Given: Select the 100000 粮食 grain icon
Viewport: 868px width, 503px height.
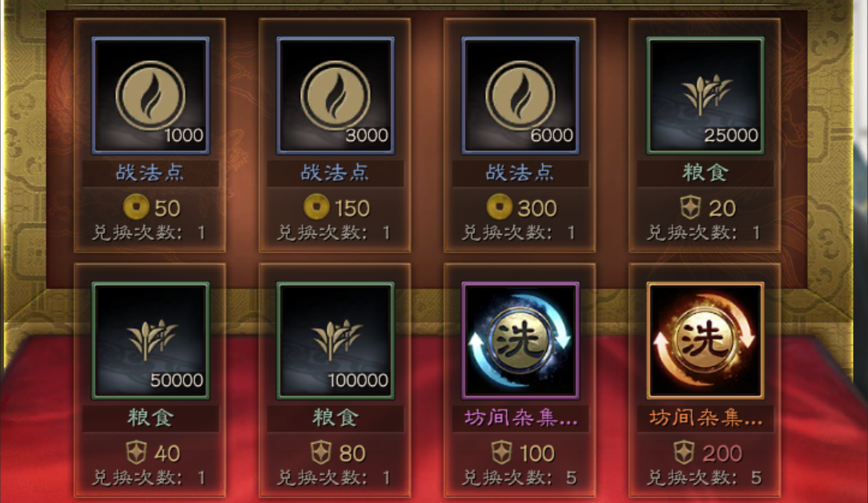Looking at the screenshot, I should [335, 340].
